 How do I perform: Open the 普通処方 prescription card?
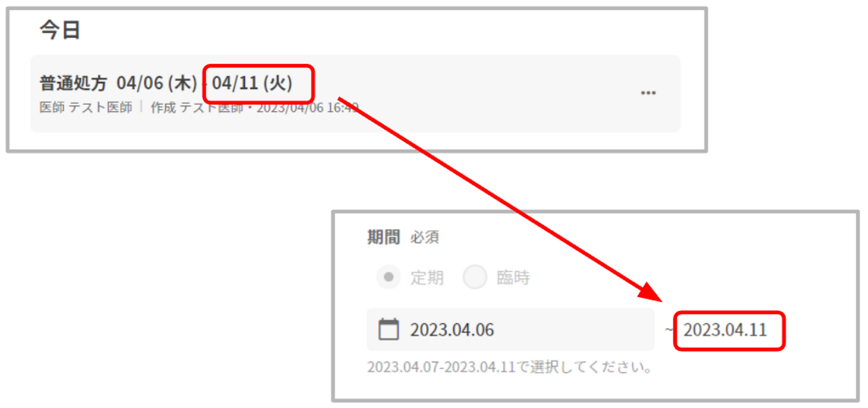click(x=355, y=93)
